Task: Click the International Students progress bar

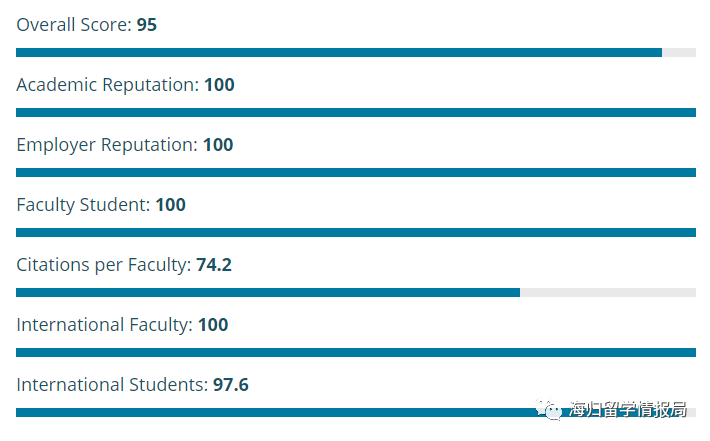Action: (356, 412)
